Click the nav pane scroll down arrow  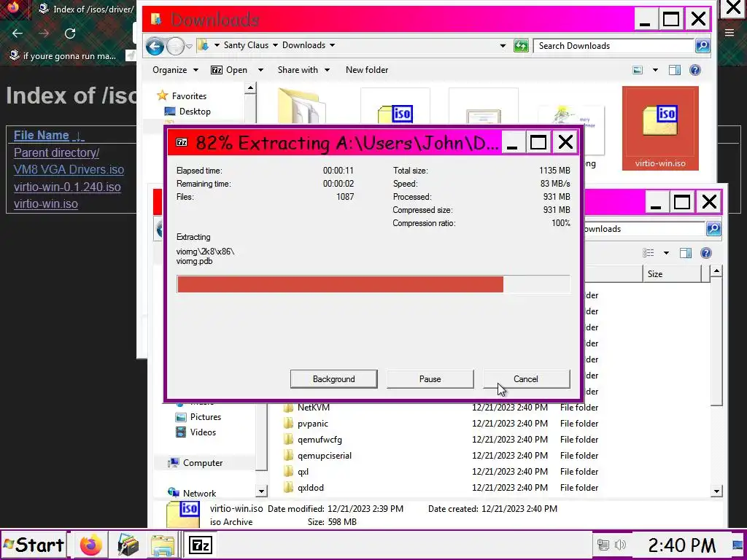[262, 491]
